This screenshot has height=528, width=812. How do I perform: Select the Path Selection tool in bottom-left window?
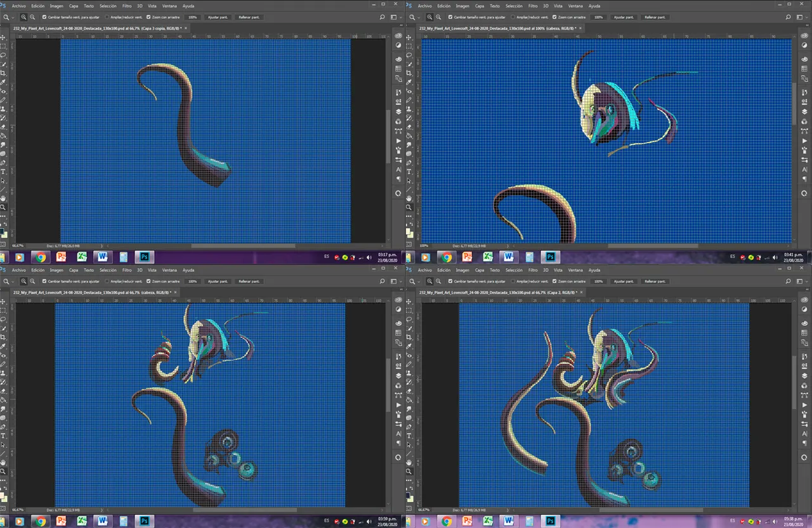pyautogui.click(x=3, y=444)
